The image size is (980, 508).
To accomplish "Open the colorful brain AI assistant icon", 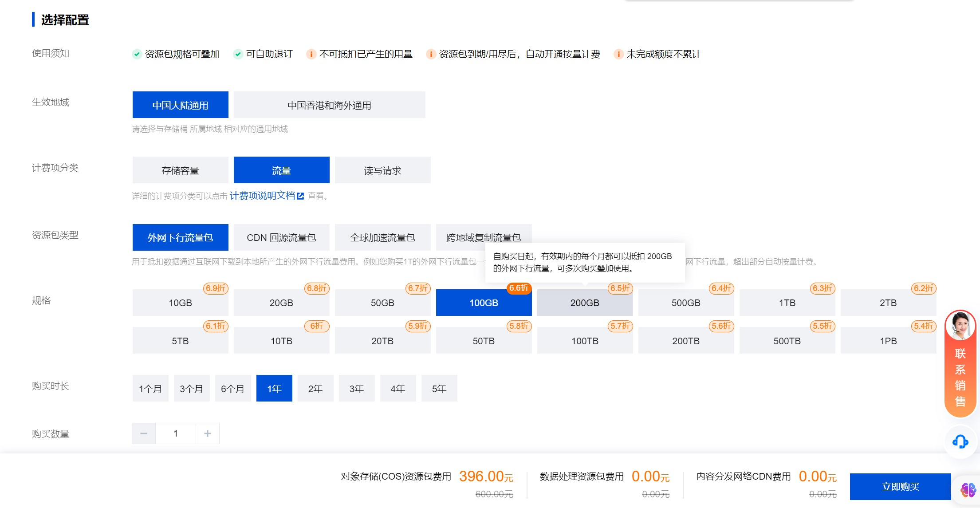I will pos(968,490).
